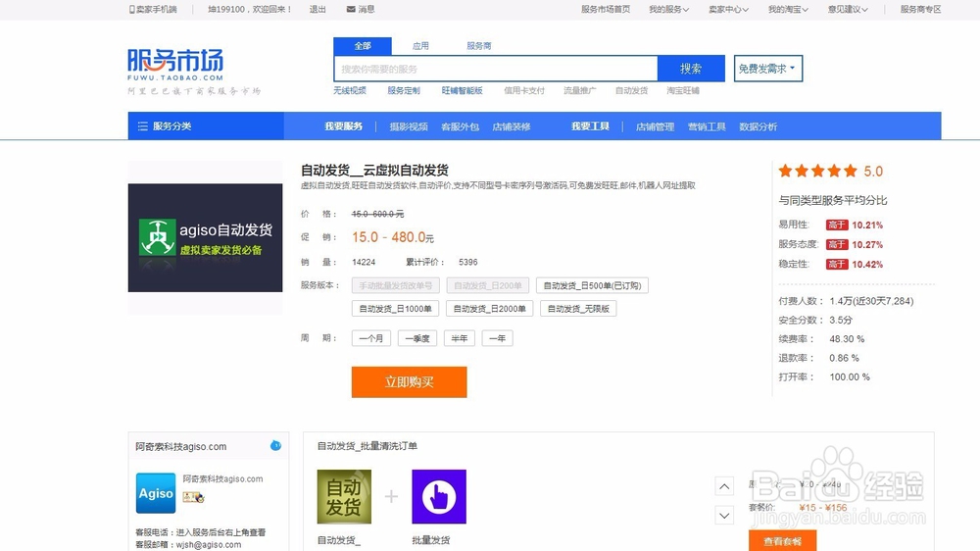Open 摄影视频 in navigation bar

[409, 126]
